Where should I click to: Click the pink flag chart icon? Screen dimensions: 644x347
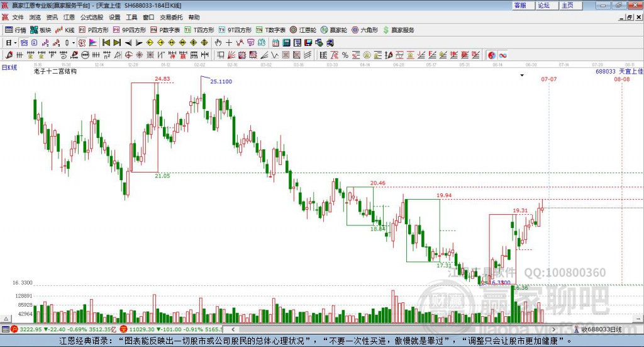(93, 42)
